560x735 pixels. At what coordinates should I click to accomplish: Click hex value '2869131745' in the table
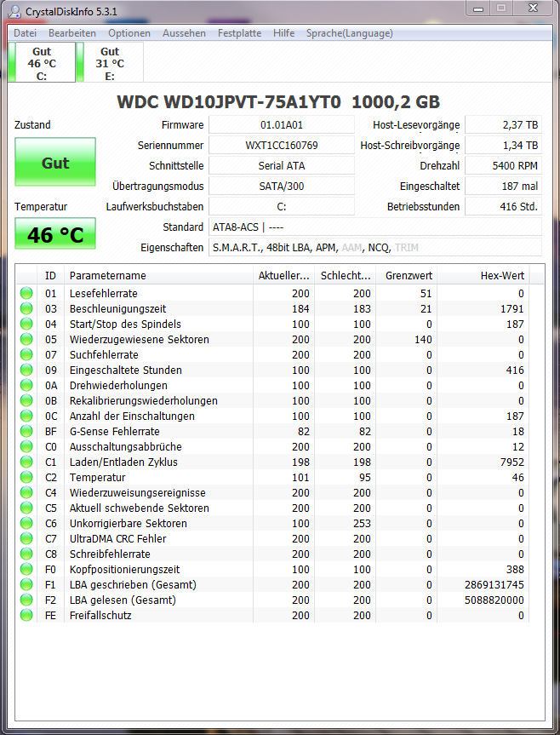pos(494,584)
